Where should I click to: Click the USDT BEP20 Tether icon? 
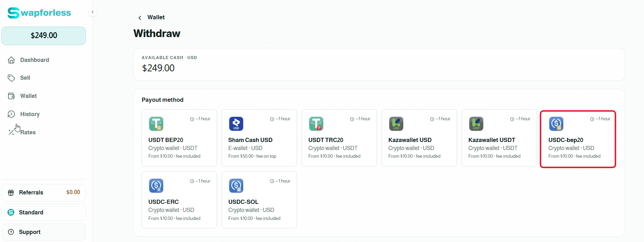coord(156,124)
